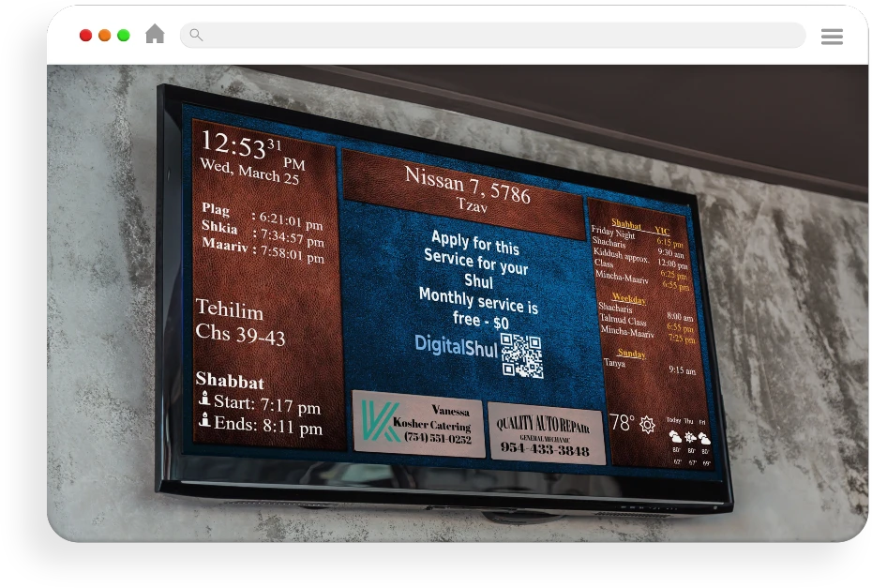Click the '8:00 am' weekday Shacharis time
The height and width of the screenshot is (588, 872).
tap(680, 317)
